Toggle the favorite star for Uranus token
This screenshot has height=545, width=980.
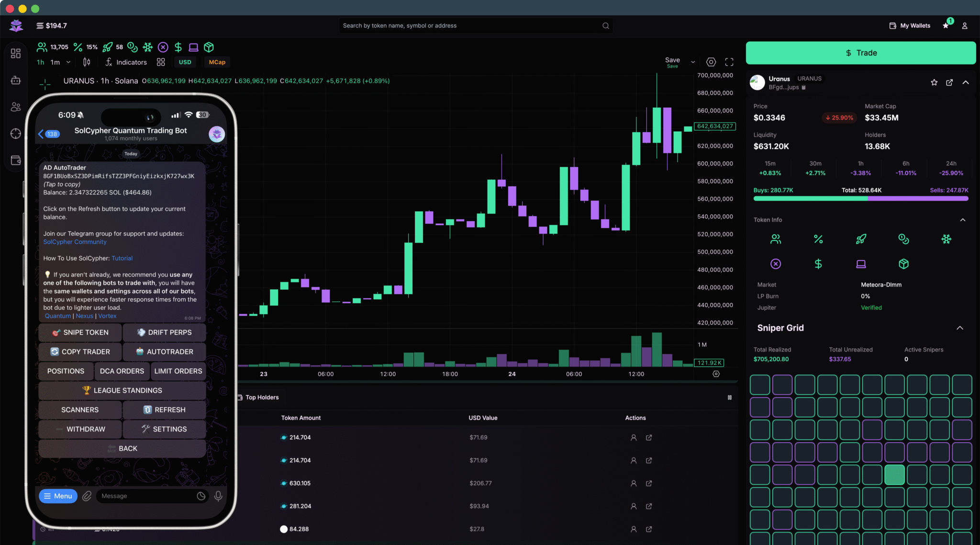click(934, 82)
